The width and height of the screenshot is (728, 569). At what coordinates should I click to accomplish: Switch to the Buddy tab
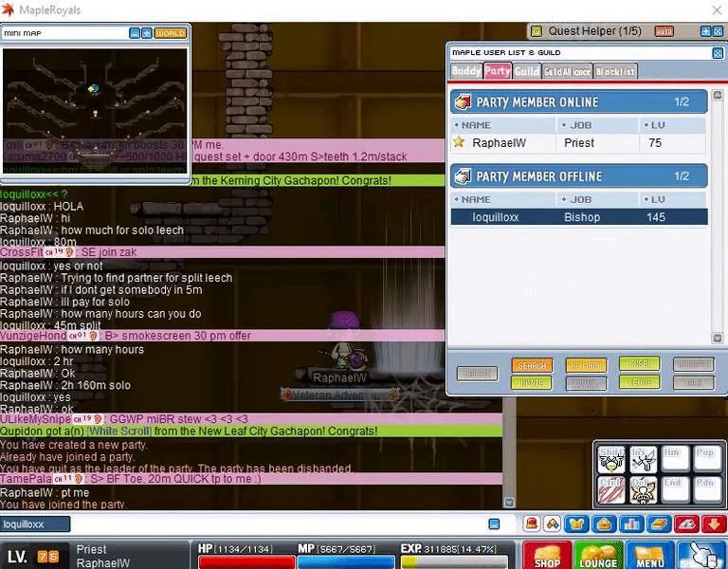click(x=466, y=71)
